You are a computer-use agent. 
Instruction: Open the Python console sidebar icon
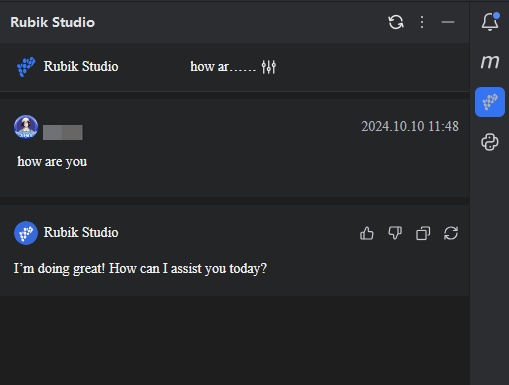[490, 142]
